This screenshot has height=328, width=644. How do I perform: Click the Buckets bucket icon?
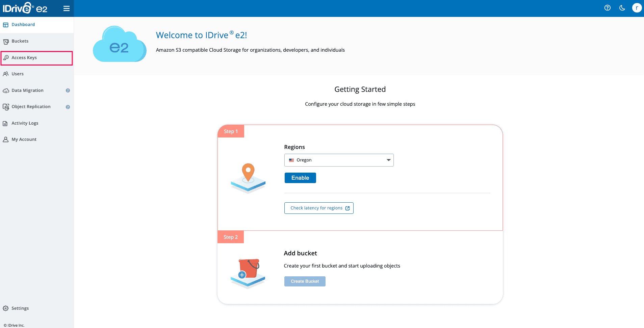6,41
